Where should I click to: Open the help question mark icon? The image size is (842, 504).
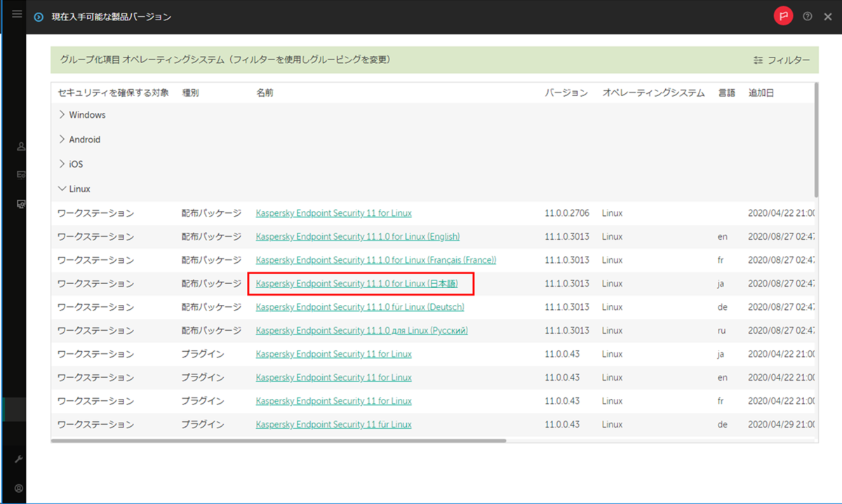[x=807, y=15]
